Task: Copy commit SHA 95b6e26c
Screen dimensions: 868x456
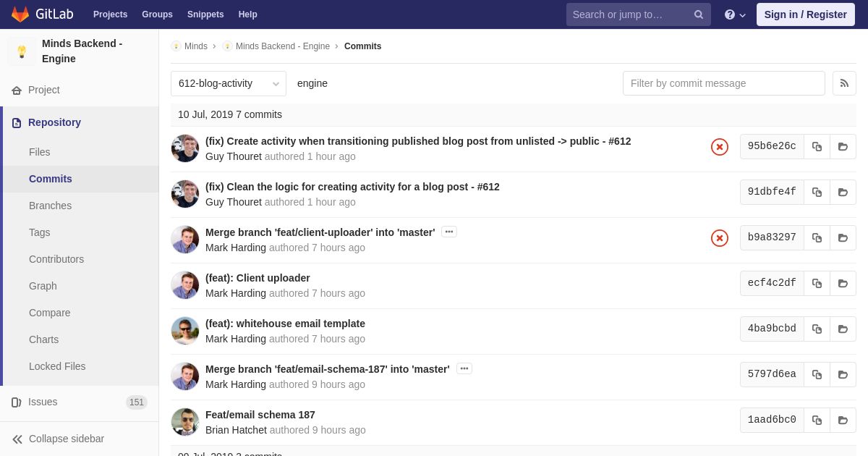Action: coord(817,146)
